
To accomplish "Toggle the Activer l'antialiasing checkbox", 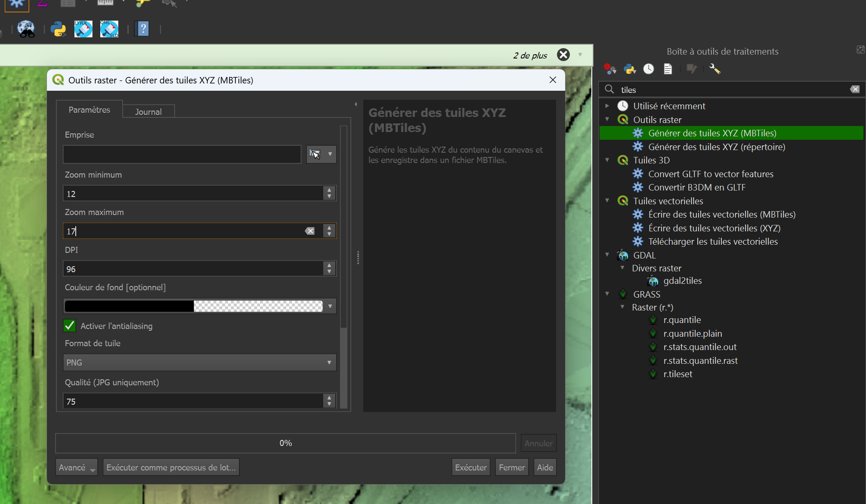I will click(70, 326).
